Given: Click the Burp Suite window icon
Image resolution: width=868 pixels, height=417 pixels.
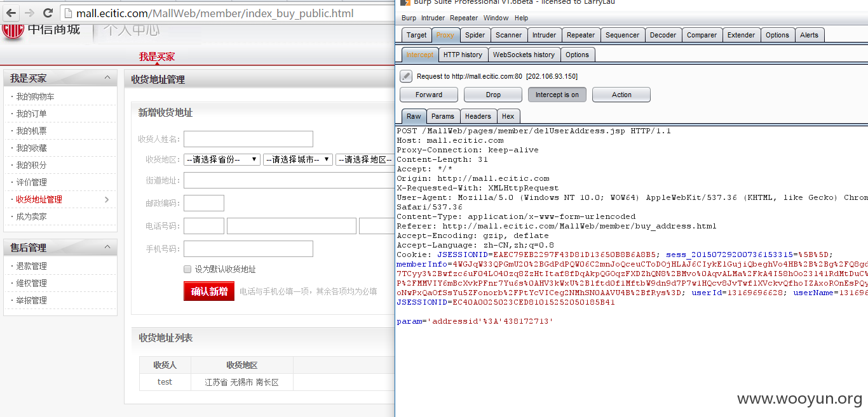Looking at the screenshot, I should (405, 3).
